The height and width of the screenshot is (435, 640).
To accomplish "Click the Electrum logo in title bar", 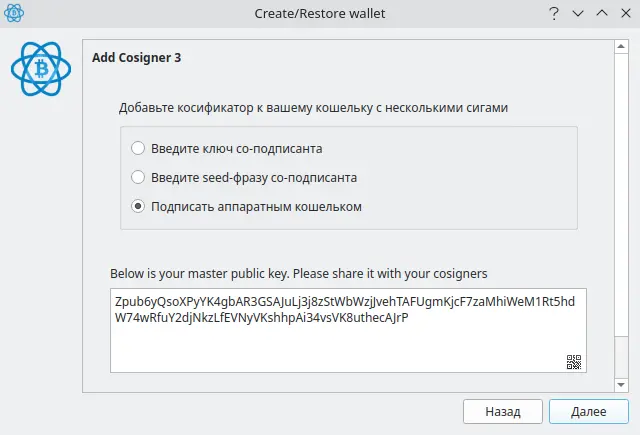I will [14, 13].
